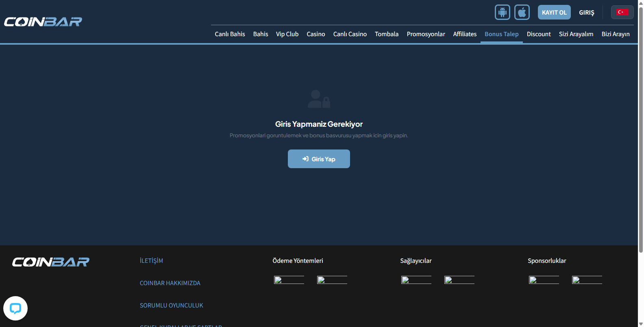Image resolution: width=644 pixels, height=327 pixels.
Task: Open the Promosyonlar page
Action: (x=426, y=34)
